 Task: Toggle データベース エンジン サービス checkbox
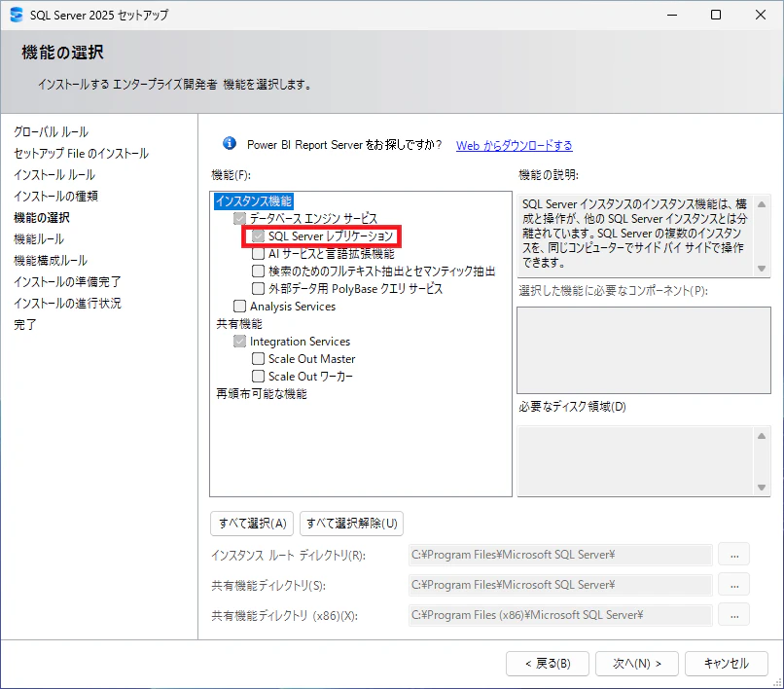pos(240,219)
